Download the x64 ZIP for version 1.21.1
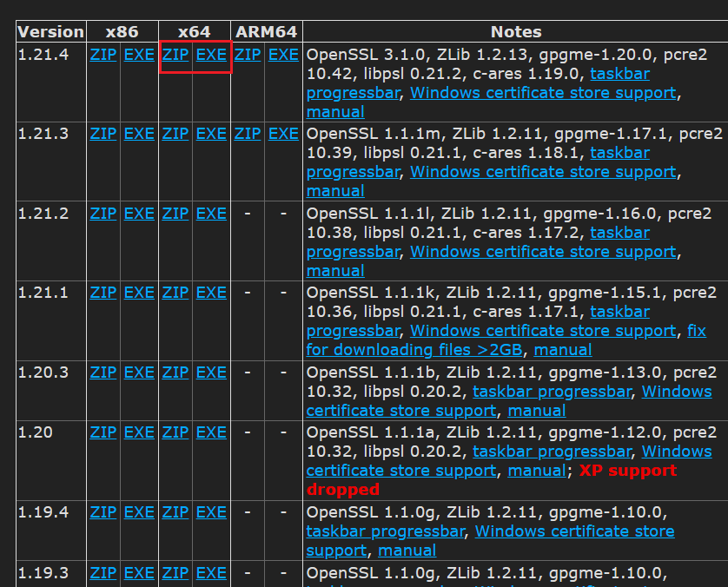728x587 pixels. (175, 293)
